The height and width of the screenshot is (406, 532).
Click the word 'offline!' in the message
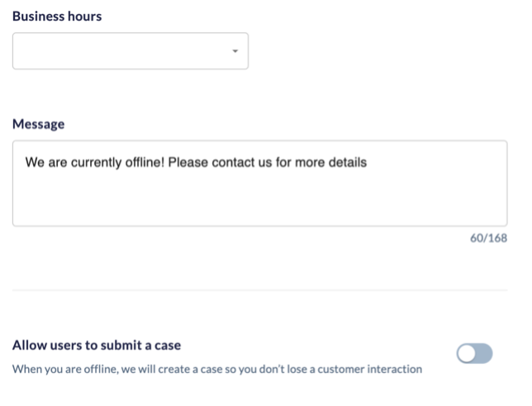click(145, 162)
